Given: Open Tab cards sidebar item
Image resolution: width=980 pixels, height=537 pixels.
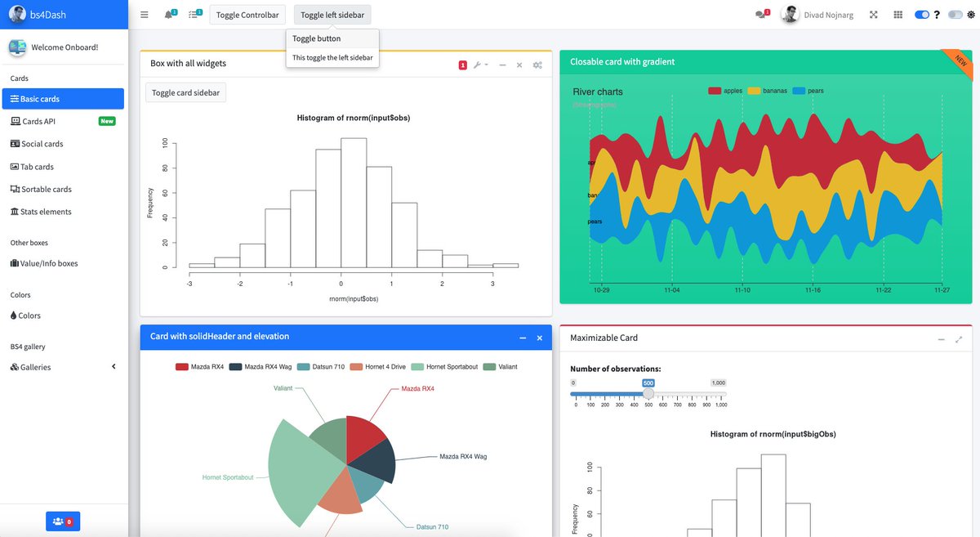Looking at the screenshot, I should pyautogui.click(x=64, y=167).
